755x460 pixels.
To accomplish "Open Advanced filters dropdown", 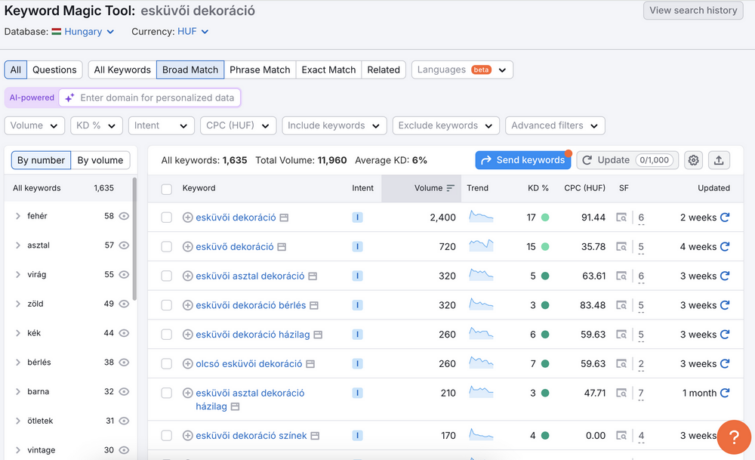I will [x=555, y=126].
